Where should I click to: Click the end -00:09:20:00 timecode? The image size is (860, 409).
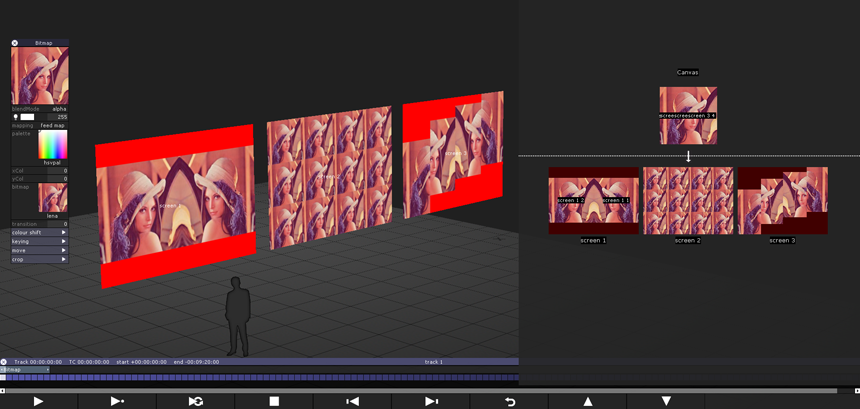[x=196, y=362]
